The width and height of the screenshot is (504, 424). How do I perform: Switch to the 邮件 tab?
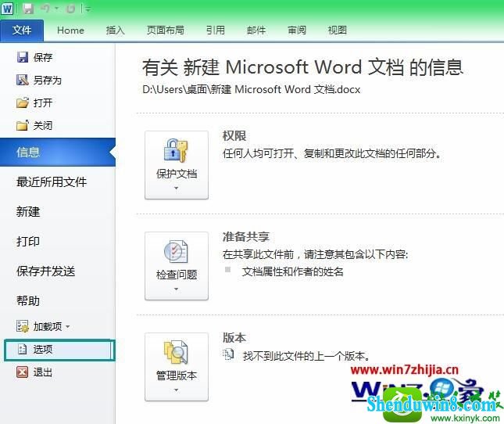point(256,31)
